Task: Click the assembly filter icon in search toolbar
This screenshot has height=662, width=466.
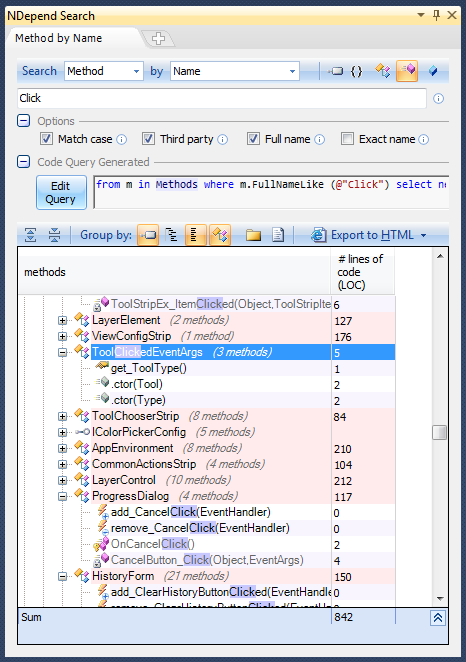Action: pos(336,71)
